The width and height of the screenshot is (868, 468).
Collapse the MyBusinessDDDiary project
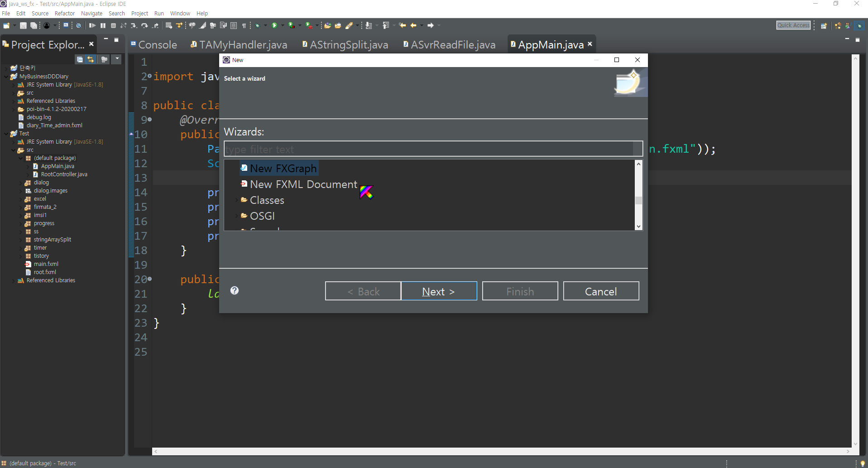tap(6, 76)
